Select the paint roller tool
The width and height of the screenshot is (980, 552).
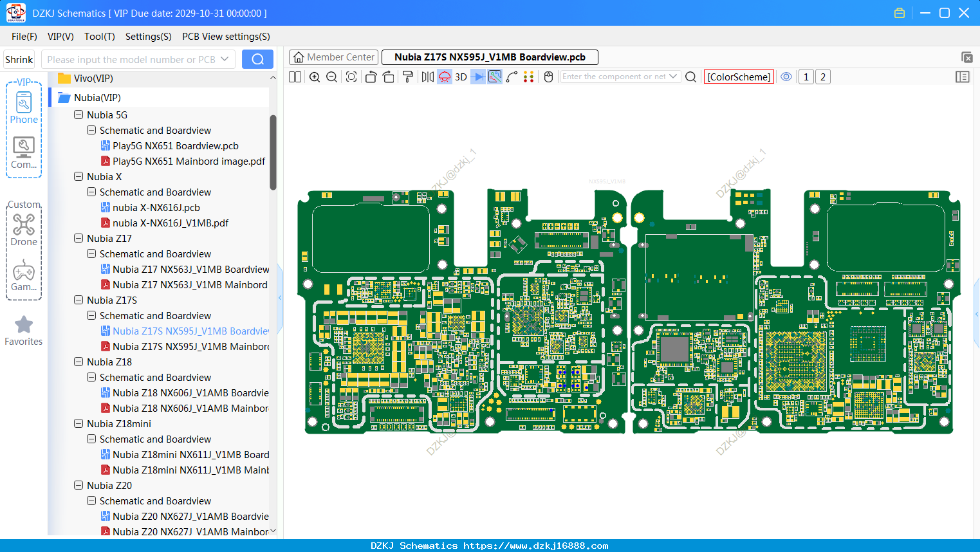pos(408,77)
